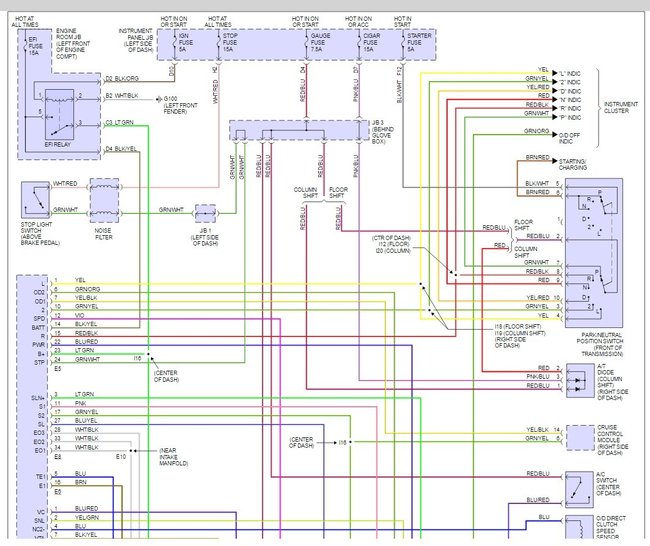Select the PNK wire label at pin 11
Image resolution: width=650 pixels, height=546 pixels.
[80, 403]
